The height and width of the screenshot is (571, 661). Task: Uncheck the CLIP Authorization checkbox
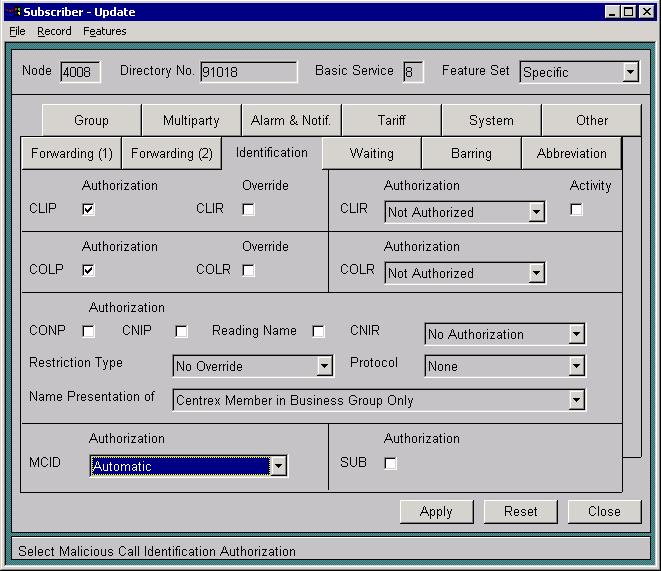89,209
